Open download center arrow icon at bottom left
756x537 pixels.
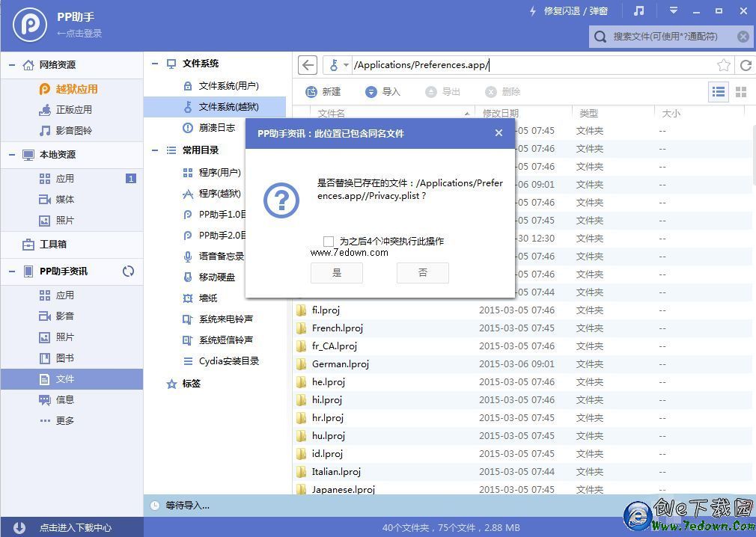tap(19, 527)
